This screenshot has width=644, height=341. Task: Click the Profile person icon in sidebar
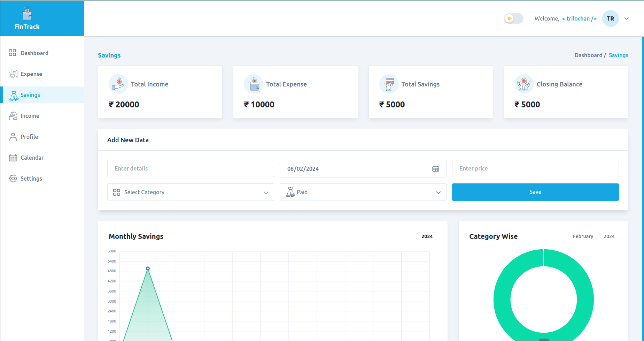(13, 137)
